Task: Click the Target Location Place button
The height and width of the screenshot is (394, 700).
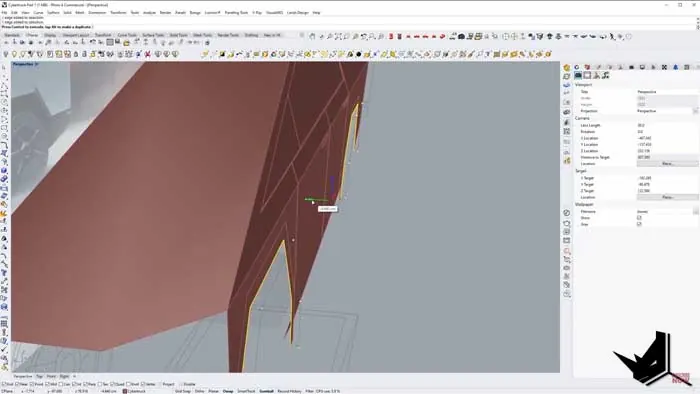Action: (x=667, y=197)
